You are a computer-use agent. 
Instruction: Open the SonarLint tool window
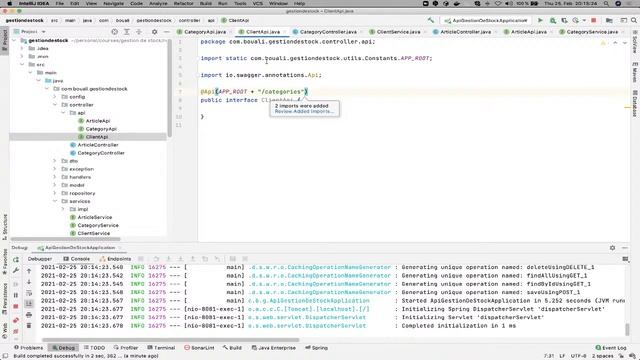(x=199, y=348)
